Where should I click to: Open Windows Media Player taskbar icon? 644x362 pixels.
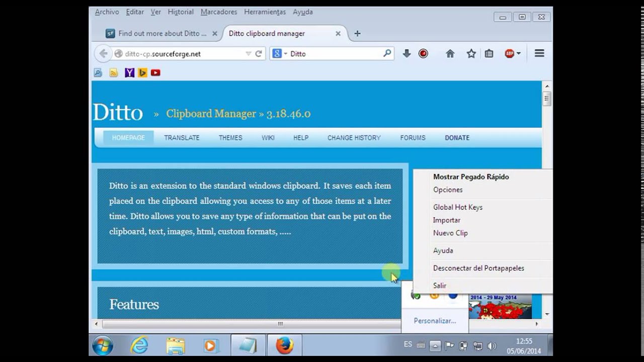(x=211, y=345)
